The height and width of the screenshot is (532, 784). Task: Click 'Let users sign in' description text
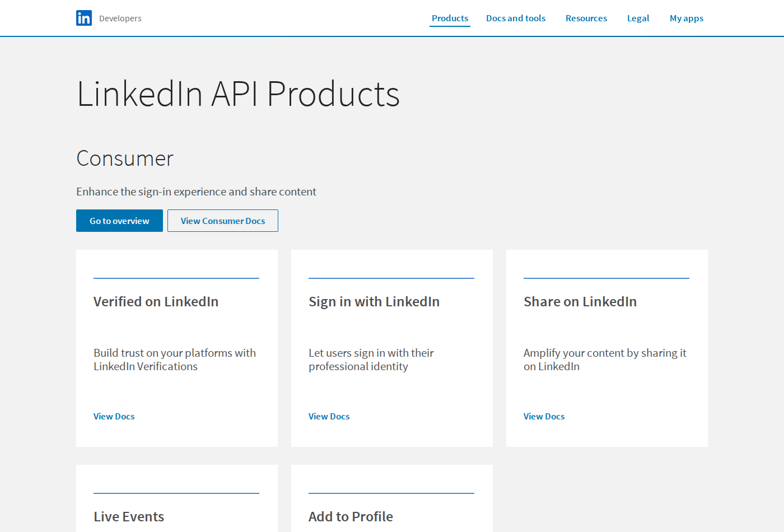point(371,360)
